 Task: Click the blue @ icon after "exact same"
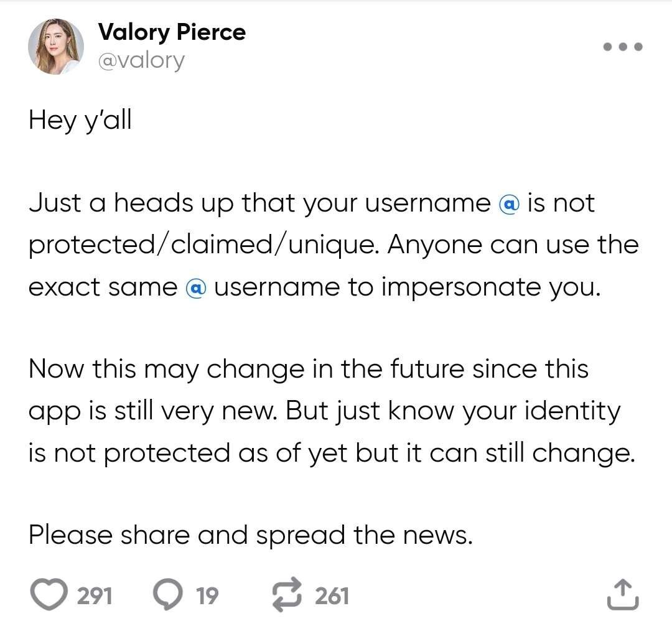coord(196,287)
